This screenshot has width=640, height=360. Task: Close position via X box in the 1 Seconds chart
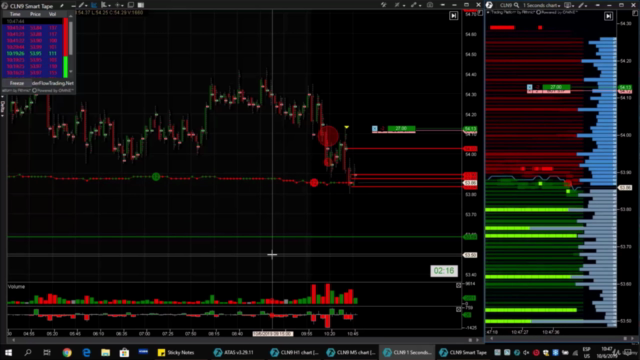pos(529,87)
